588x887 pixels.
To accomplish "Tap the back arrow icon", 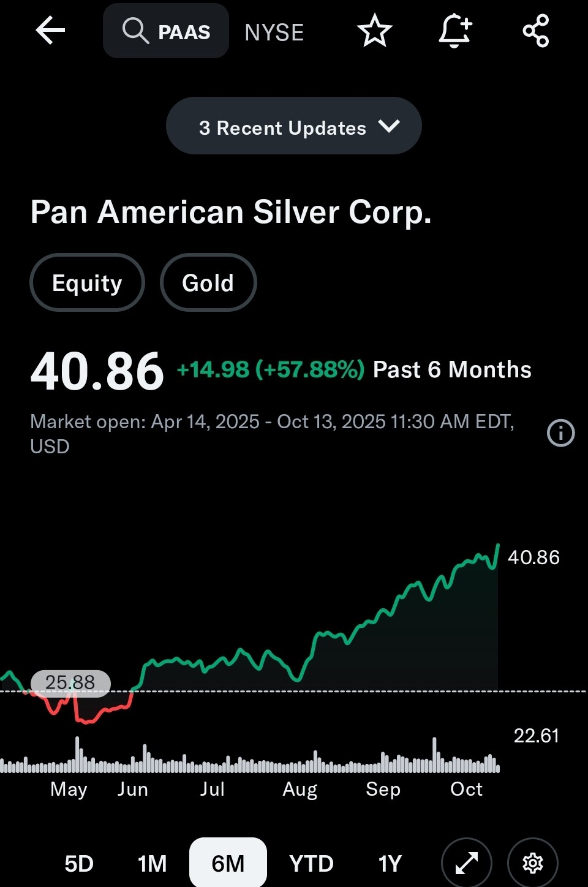I will tap(50, 31).
